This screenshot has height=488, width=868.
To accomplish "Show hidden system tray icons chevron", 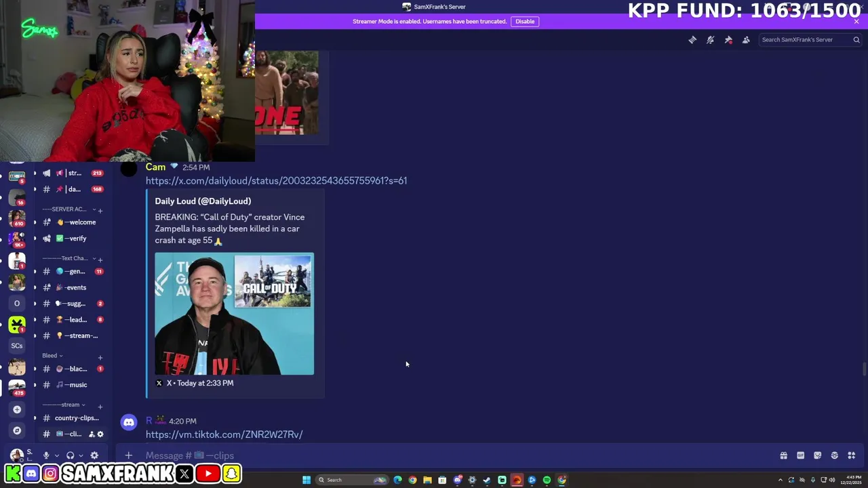I will click(780, 480).
